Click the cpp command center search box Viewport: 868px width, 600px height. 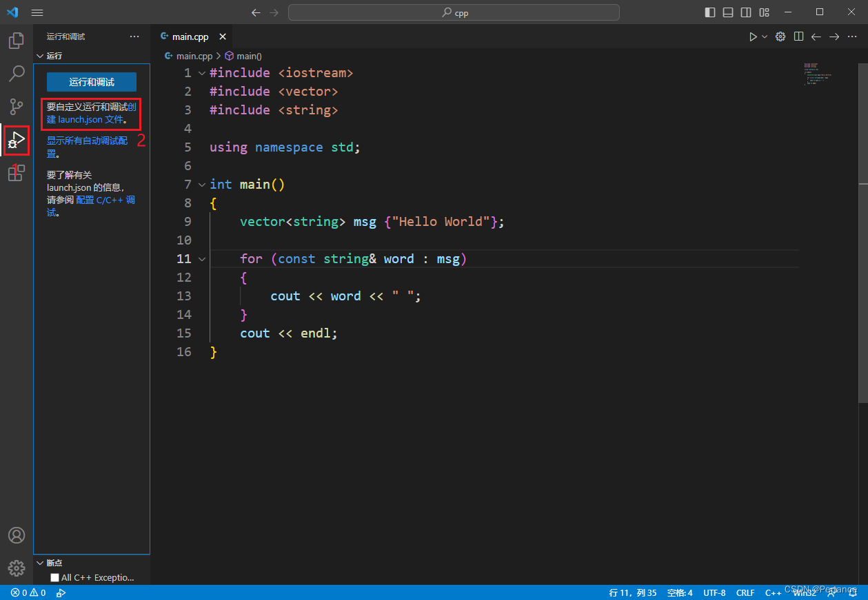(454, 12)
